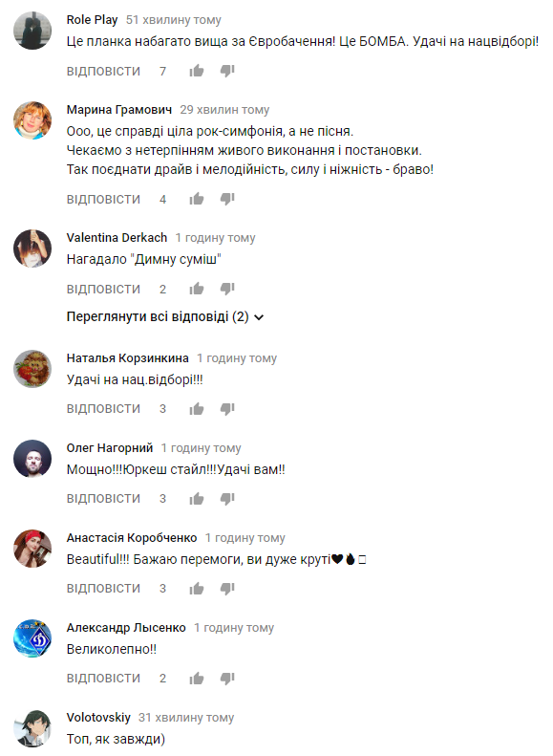Reply to Александр Лысенко's comment
The width and height of the screenshot is (553, 756).
coord(103,679)
